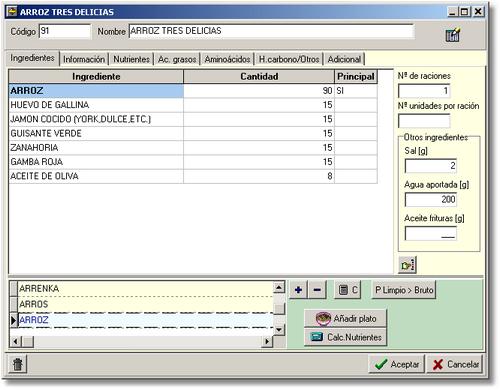Image resolution: width=500 pixels, height=390 pixels.
Task: Click the Nº de raciones field
Action: [424, 91]
